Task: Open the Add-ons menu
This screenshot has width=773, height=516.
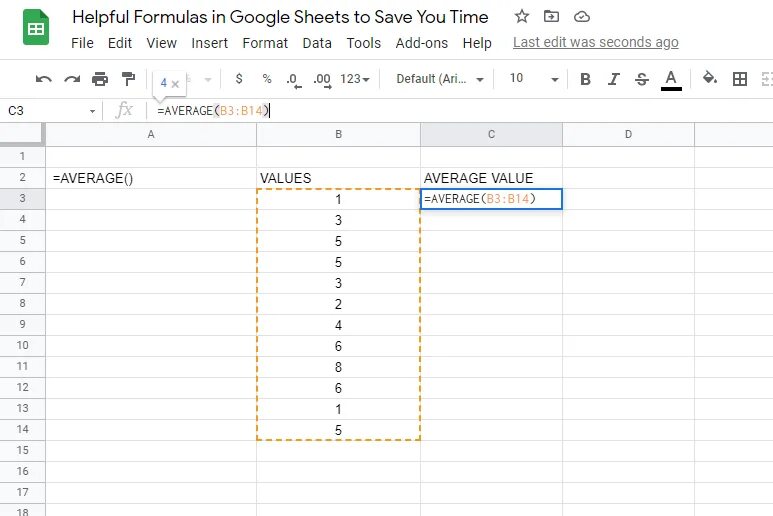Action: point(421,43)
